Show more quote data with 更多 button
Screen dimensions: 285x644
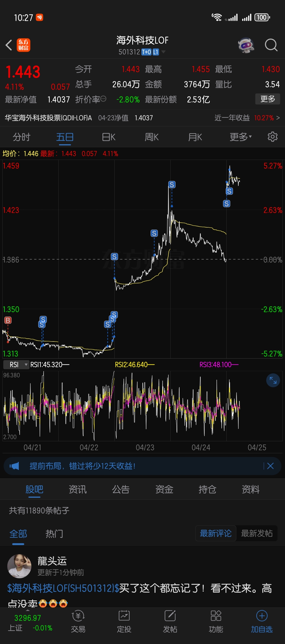point(268,99)
